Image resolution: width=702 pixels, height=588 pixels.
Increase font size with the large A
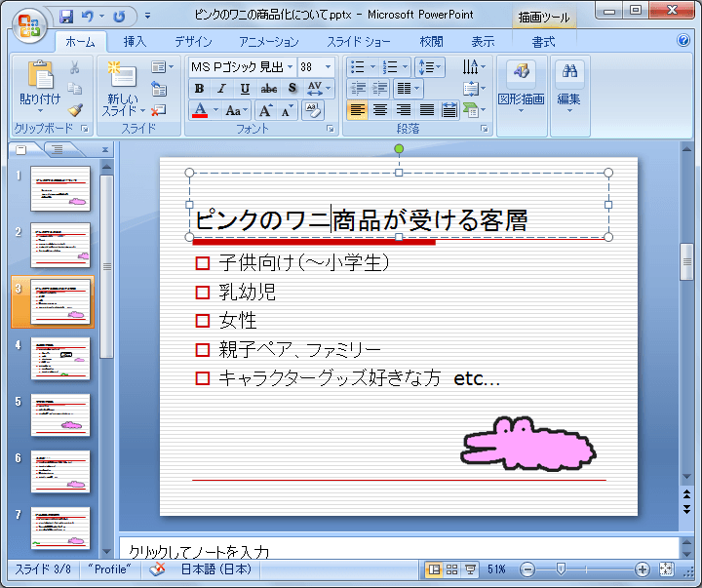[266, 110]
